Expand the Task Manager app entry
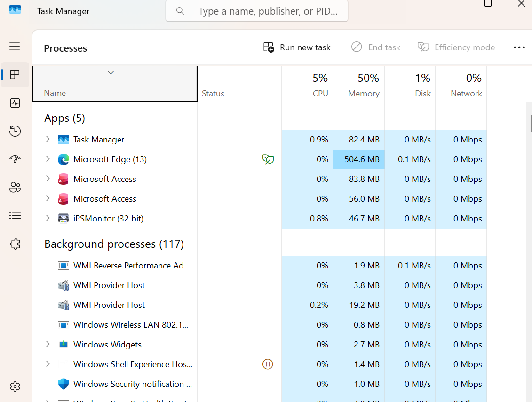The image size is (532, 402). pos(48,140)
